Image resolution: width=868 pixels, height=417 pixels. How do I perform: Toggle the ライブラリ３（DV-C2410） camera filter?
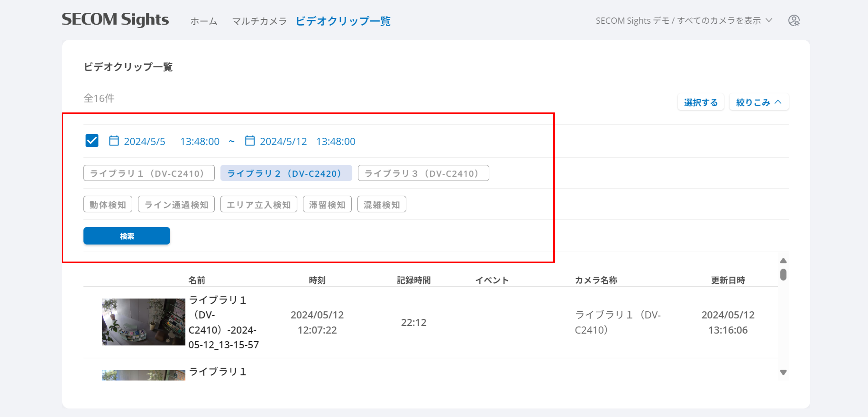pos(423,173)
